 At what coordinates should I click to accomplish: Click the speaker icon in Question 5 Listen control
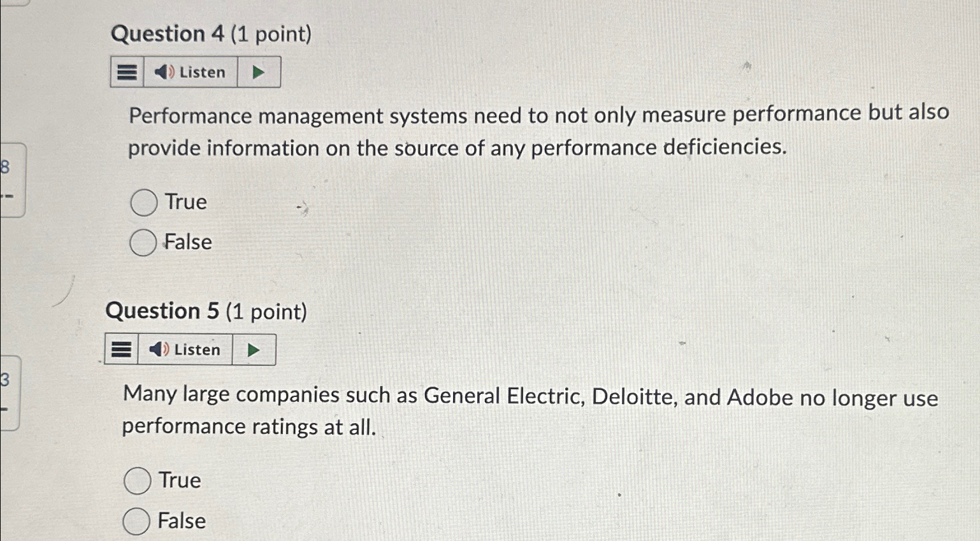157,349
